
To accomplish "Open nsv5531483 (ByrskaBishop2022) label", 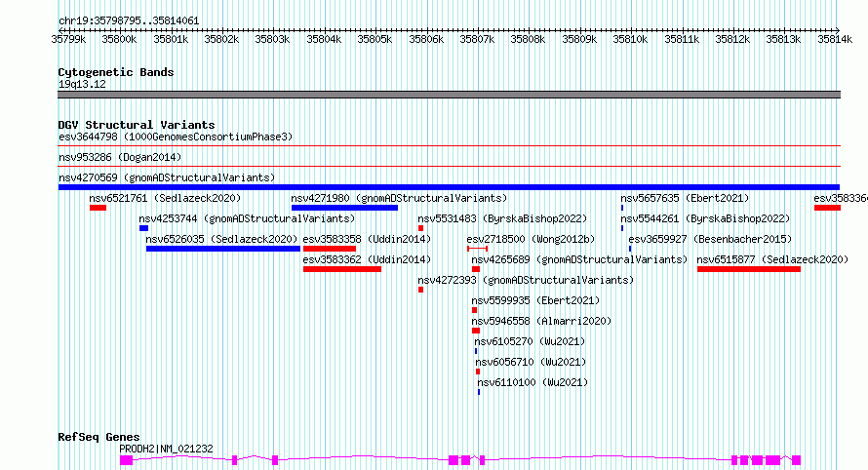I will pos(502,218).
